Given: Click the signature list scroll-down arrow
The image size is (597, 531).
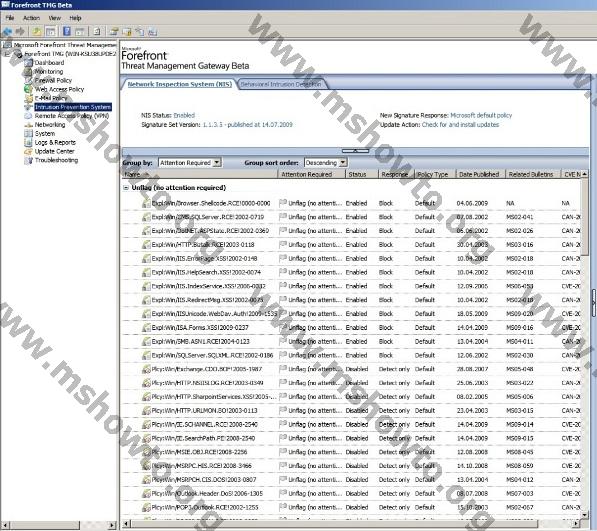Looking at the screenshot, I should click(585, 515).
